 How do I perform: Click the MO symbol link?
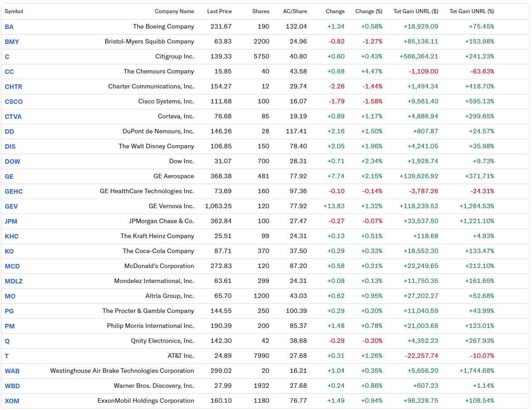pyautogui.click(x=10, y=296)
